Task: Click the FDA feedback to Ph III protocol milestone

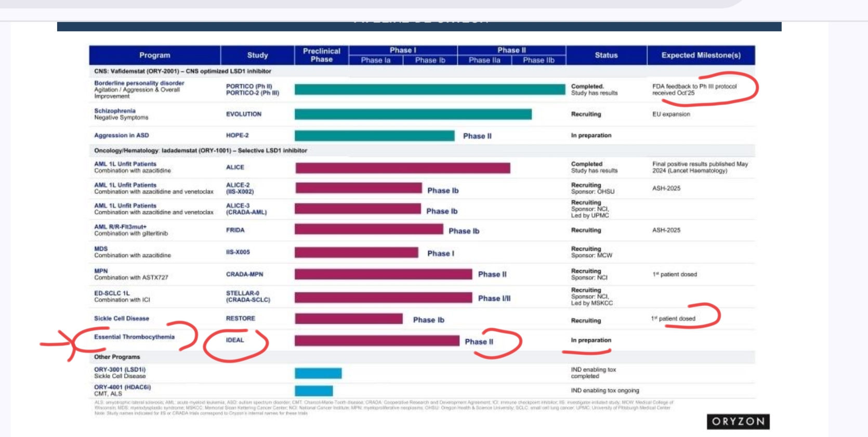Action: [694, 89]
